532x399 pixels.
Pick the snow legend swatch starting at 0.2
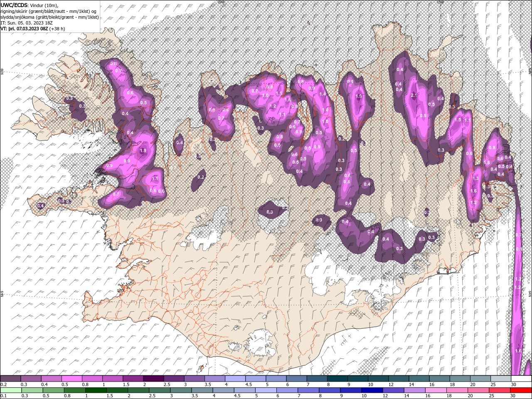tap(10, 379)
